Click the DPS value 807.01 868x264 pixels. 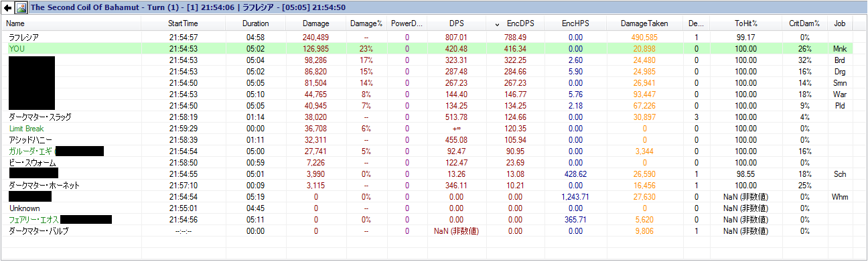(457, 38)
